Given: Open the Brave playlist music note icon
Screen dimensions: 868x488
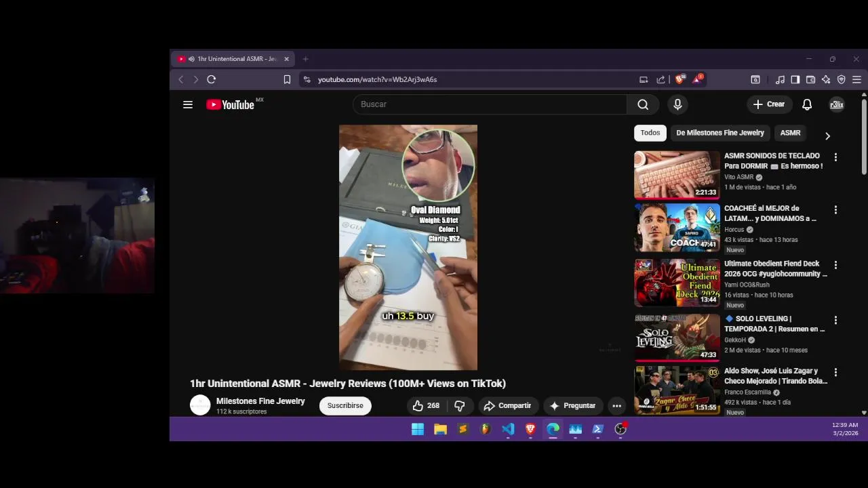Looking at the screenshot, I should pyautogui.click(x=780, y=79).
